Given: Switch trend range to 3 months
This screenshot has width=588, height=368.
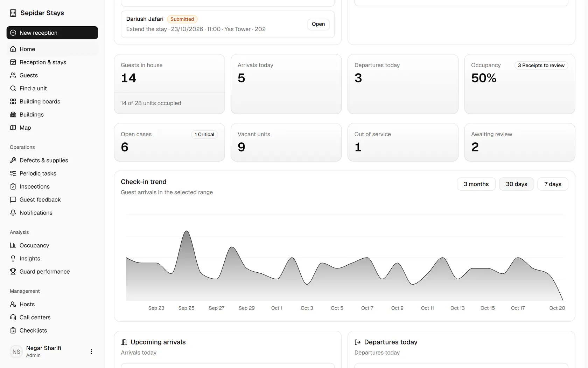Looking at the screenshot, I should click(x=476, y=184).
